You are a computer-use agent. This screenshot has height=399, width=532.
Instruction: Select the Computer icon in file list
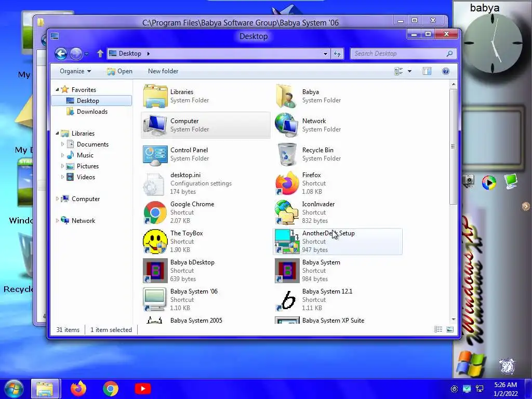155,125
